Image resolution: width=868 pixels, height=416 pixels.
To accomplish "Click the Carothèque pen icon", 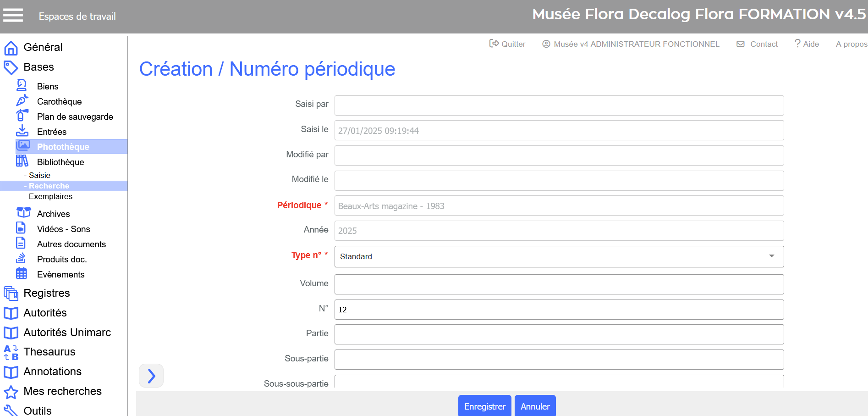I will click(x=22, y=101).
